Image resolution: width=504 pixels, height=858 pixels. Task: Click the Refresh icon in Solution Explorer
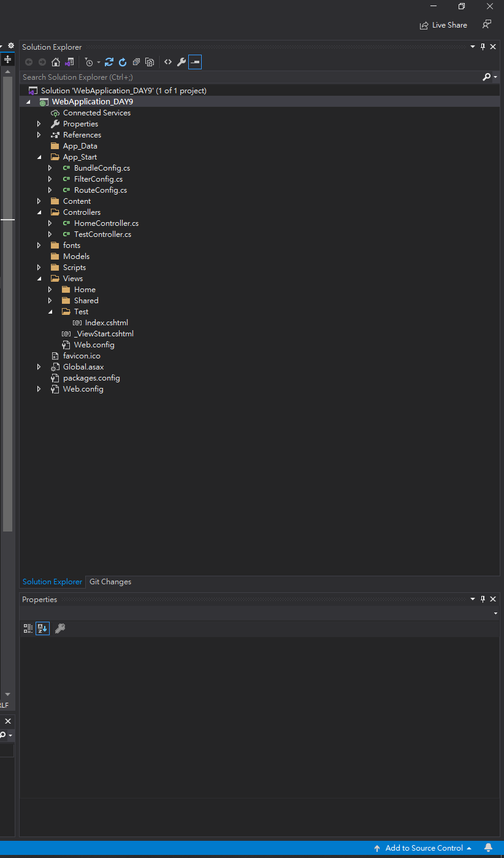pyautogui.click(x=123, y=62)
